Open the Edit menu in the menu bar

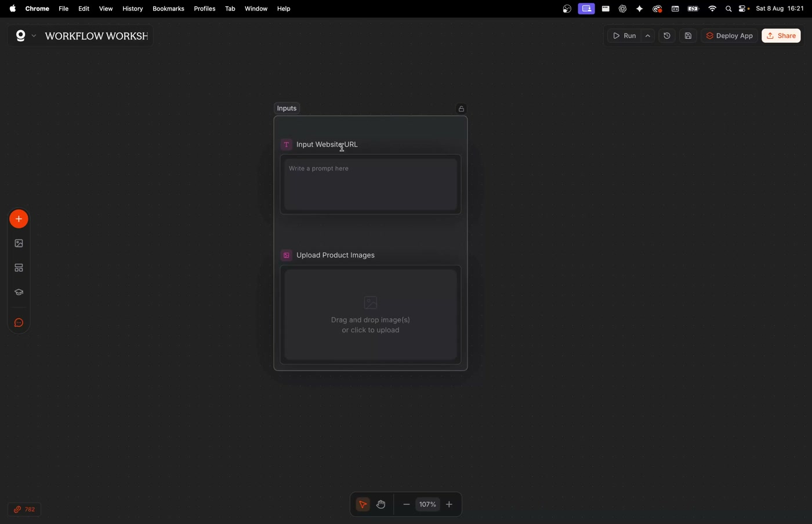[84, 9]
